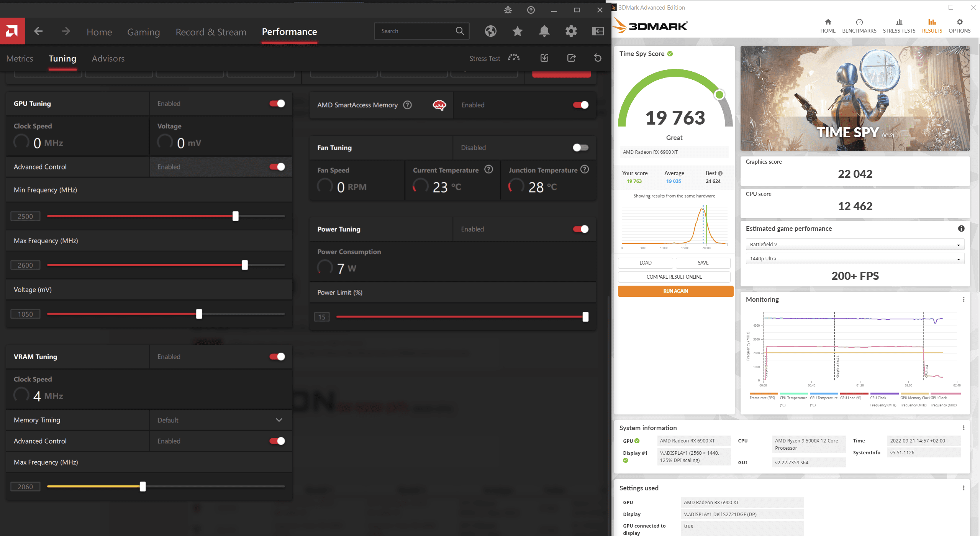Open the notifications bell icon
The width and height of the screenshot is (980, 536).
[544, 31]
